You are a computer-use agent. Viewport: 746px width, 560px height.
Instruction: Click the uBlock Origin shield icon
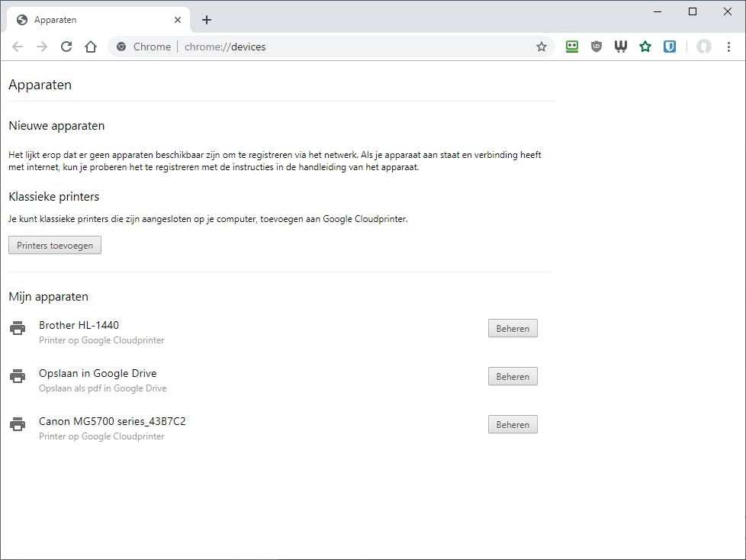coord(596,47)
